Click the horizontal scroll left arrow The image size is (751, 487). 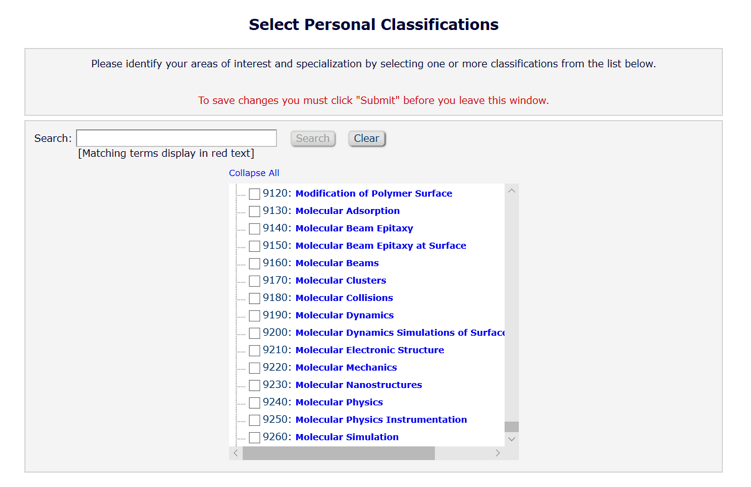click(x=236, y=453)
